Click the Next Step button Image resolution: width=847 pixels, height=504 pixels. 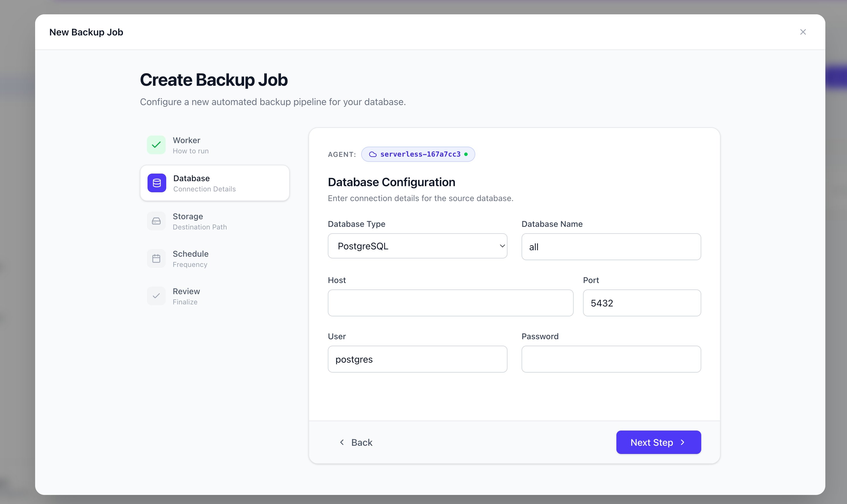point(659,442)
